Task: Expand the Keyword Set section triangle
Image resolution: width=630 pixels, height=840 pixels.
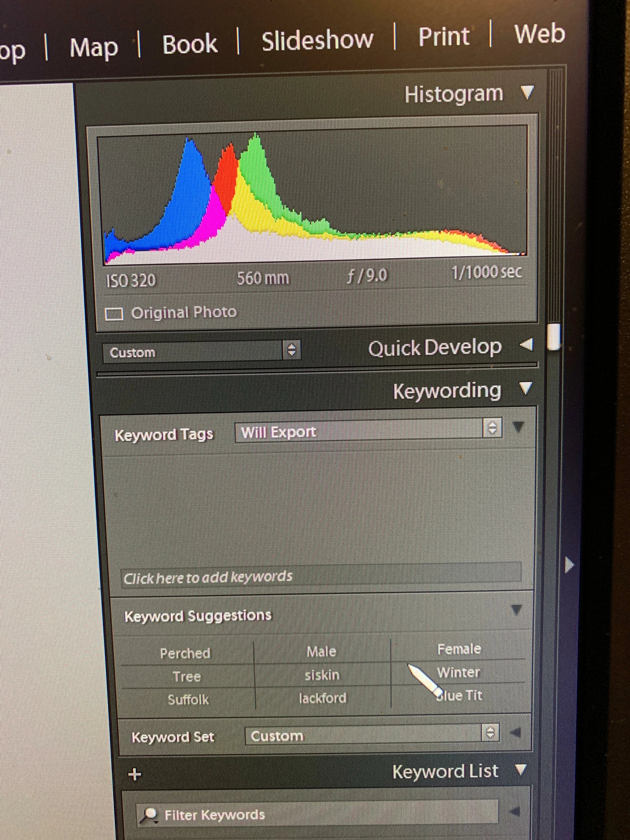Action: click(516, 732)
